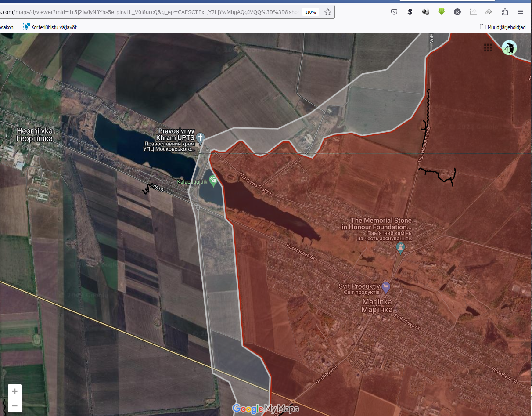The height and width of the screenshot is (416, 532).
Task: Click the zoom out minus button
Action: point(14,405)
